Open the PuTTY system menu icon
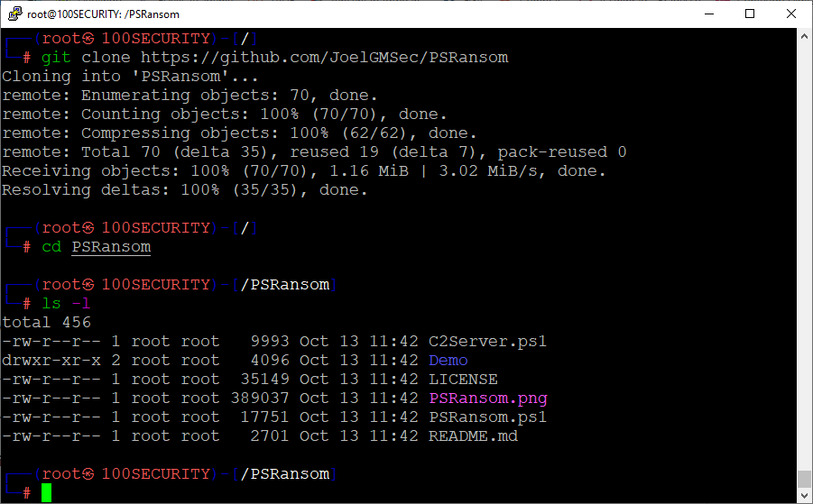The width and height of the screenshot is (813, 504). [14, 14]
